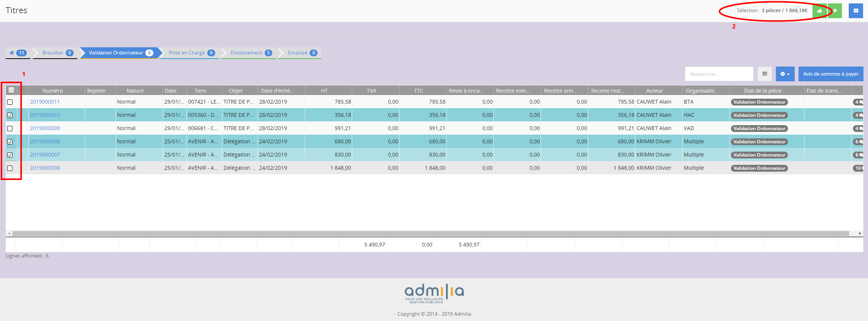Open comments bubble for title 2019000008
The image size is (868, 321).
[x=858, y=142]
